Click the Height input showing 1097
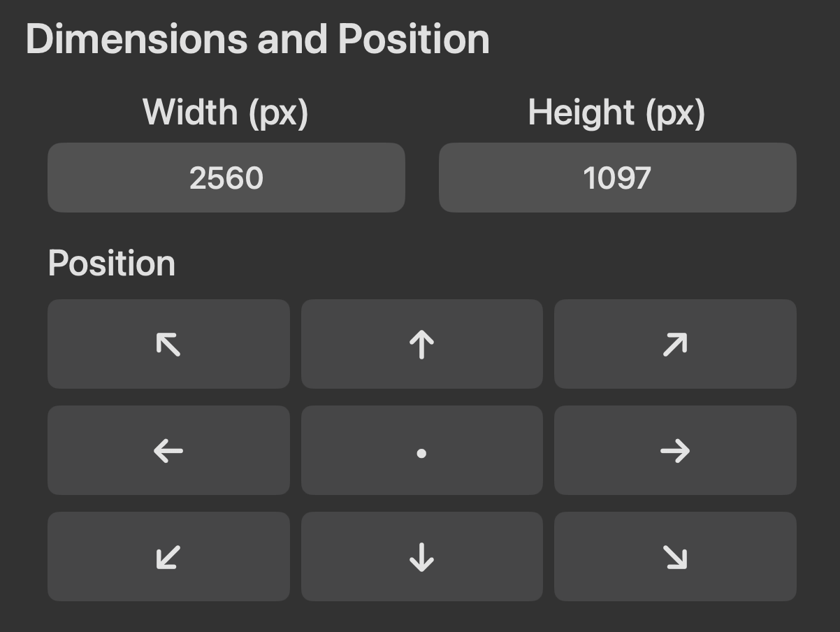The width and height of the screenshot is (840, 632). tap(617, 177)
